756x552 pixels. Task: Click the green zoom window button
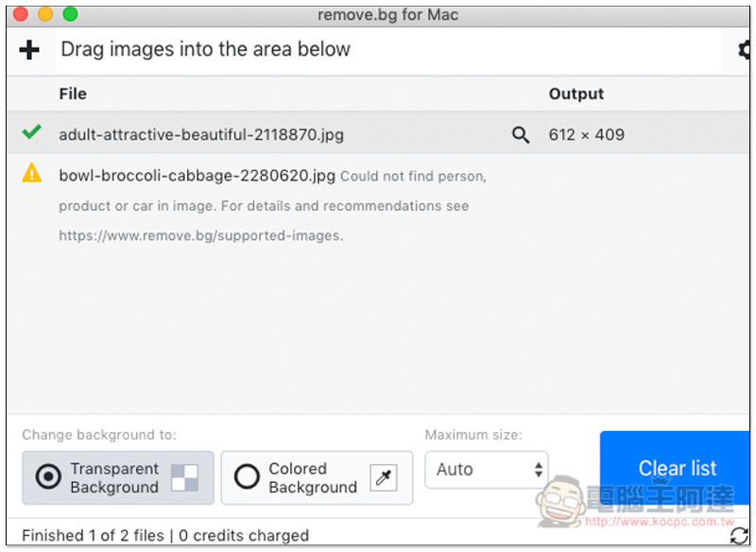70,14
